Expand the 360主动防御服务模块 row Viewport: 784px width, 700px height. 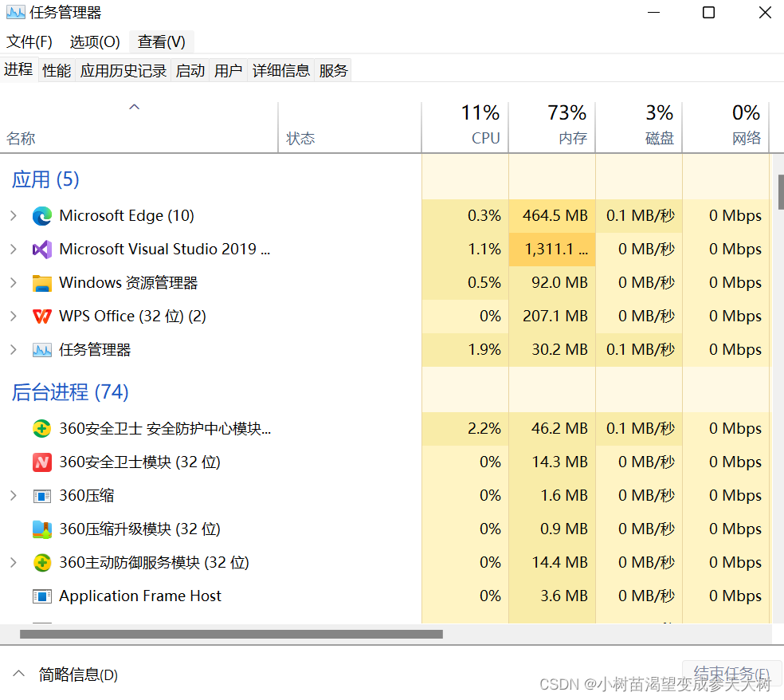[14, 563]
